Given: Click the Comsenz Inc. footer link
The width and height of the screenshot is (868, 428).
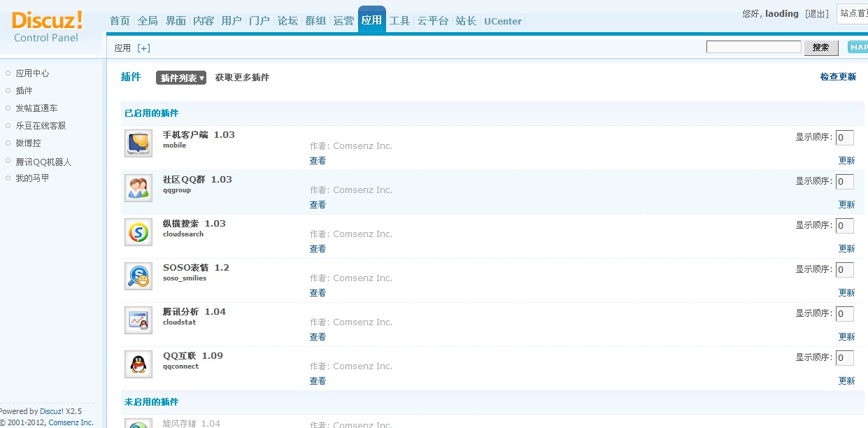Looking at the screenshot, I should tap(71, 422).
